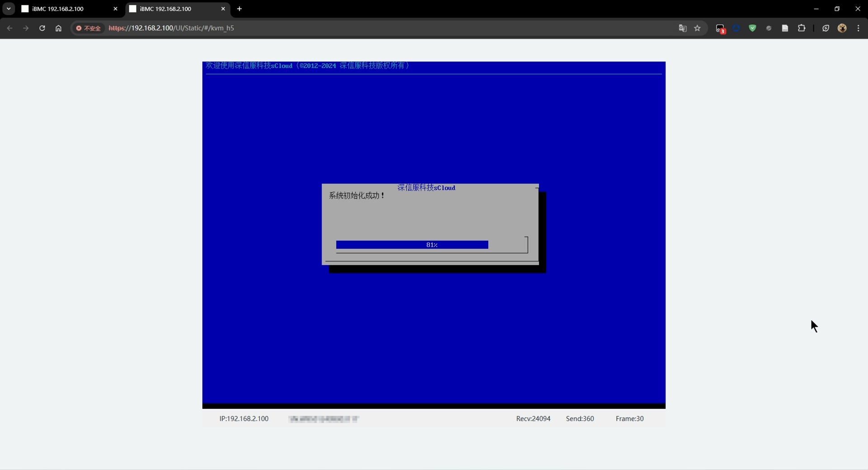Click the 系统初始化成功 message text
Image resolution: width=868 pixels, height=470 pixels.
[x=357, y=195]
